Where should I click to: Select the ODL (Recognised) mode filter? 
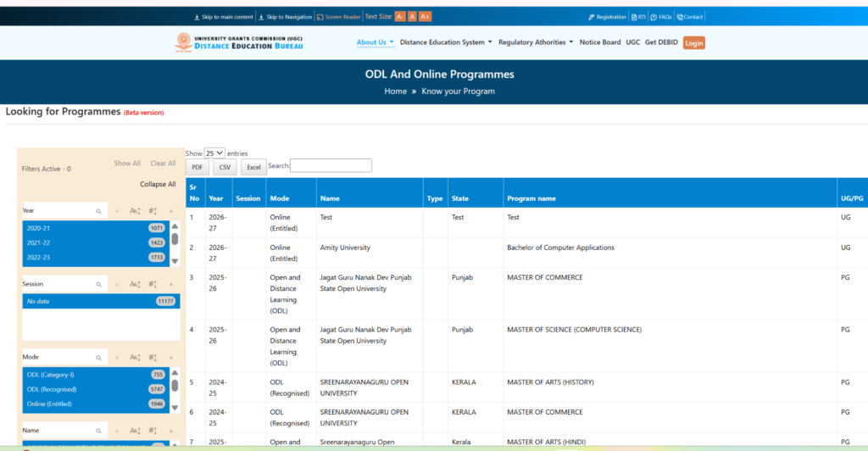[x=96, y=389]
